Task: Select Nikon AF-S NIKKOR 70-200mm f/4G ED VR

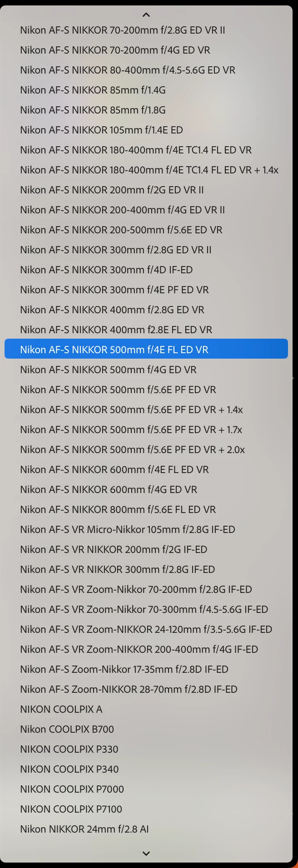Action: pyautogui.click(x=146, y=50)
